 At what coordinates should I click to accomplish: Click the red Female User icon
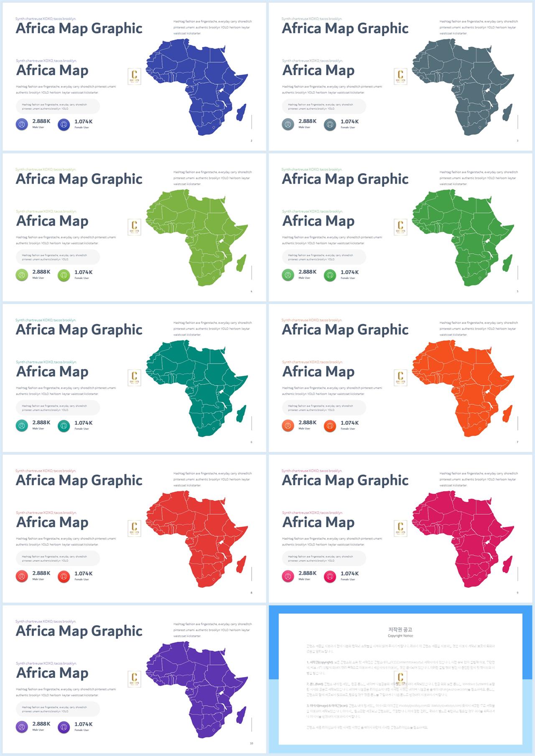point(64,576)
